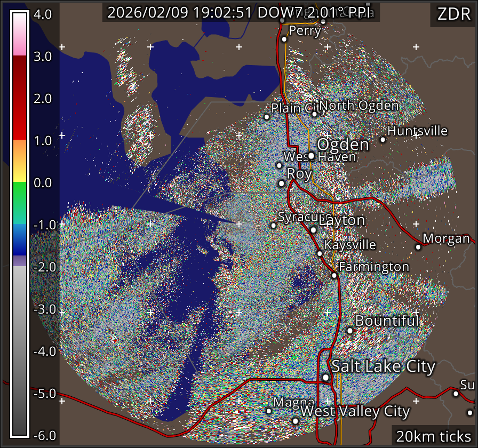
Task: Select the timestamp DOW7 PPI header text
Action: coord(240,13)
